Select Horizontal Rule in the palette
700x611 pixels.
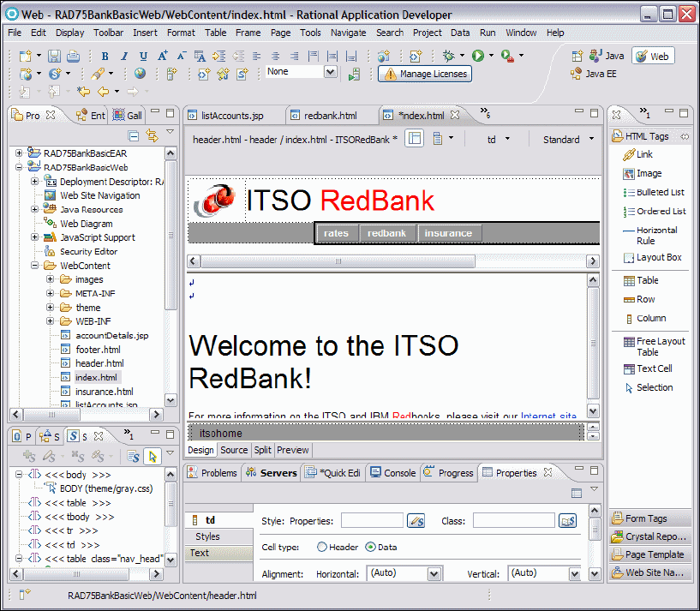coord(651,236)
